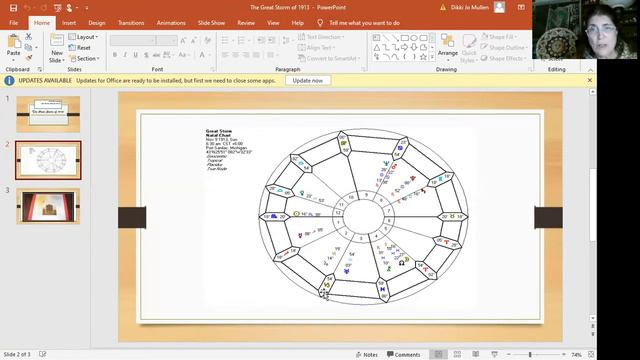640x360 pixels.
Task: Toggle text Shadow formatting
Action: pos(146,55)
